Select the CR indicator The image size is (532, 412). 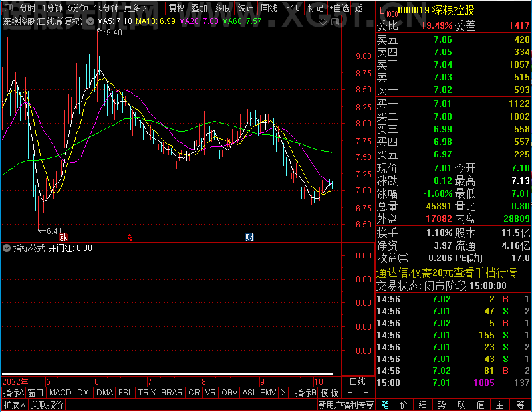click(x=194, y=393)
